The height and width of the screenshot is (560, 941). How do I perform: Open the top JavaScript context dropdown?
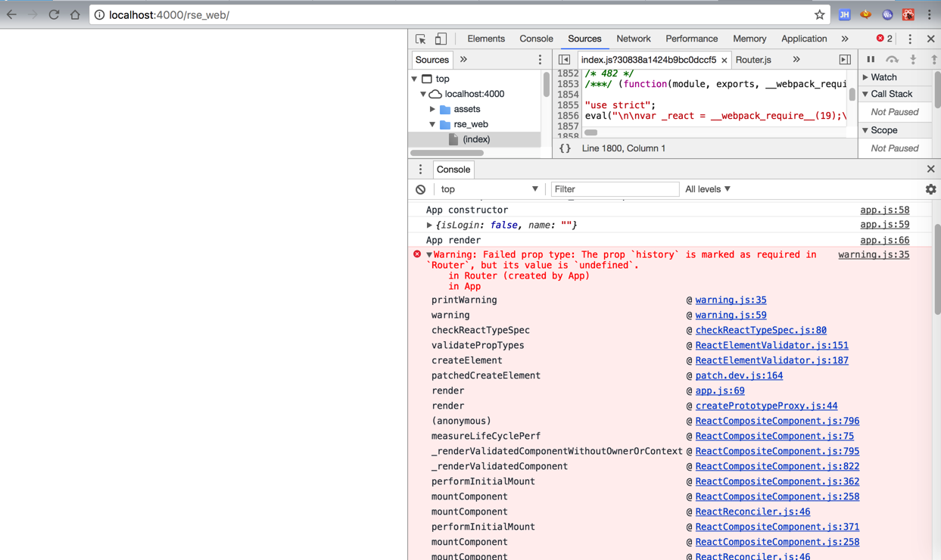click(x=489, y=189)
